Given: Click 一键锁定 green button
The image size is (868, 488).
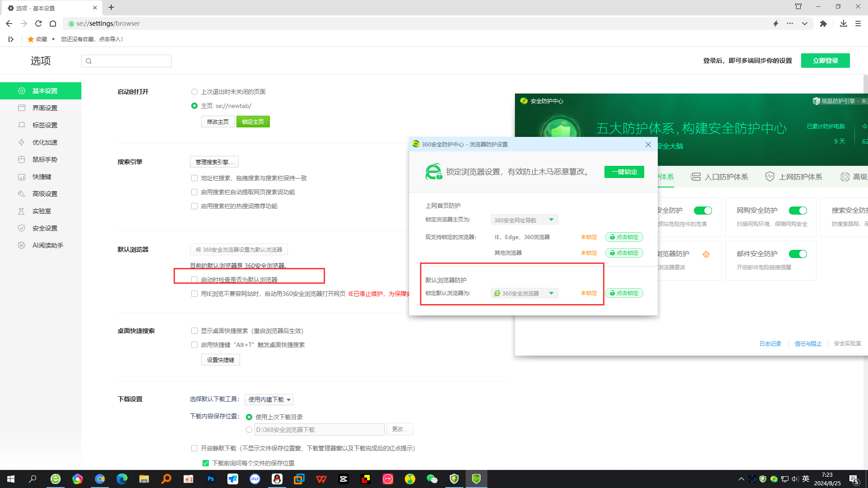Looking at the screenshot, I should click(x=624, y=172).
